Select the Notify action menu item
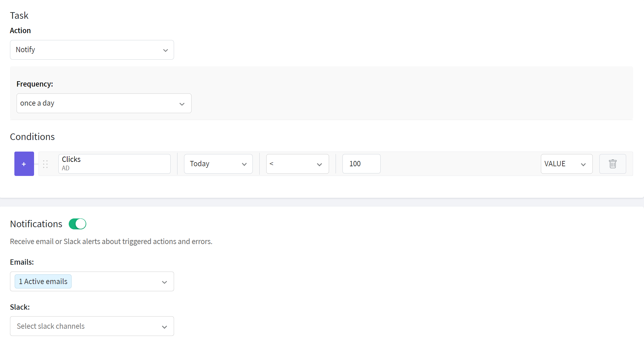The image size is (644, 345). [92, 49]
